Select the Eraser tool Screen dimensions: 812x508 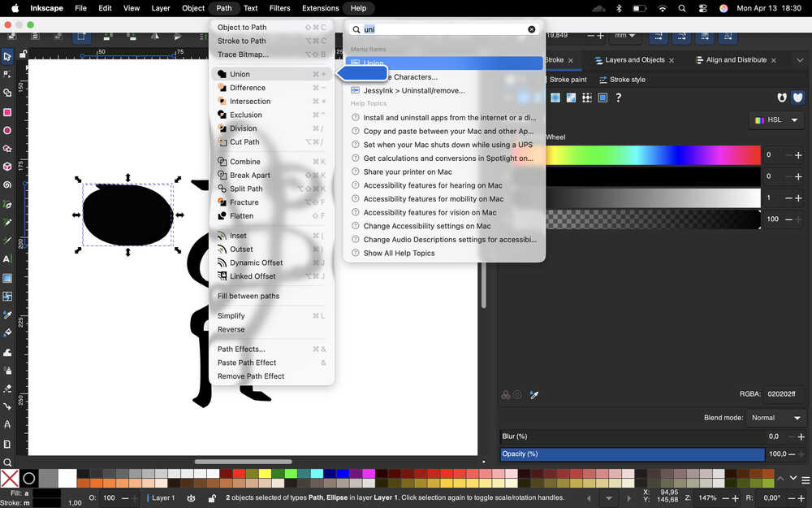pos(7,389)
